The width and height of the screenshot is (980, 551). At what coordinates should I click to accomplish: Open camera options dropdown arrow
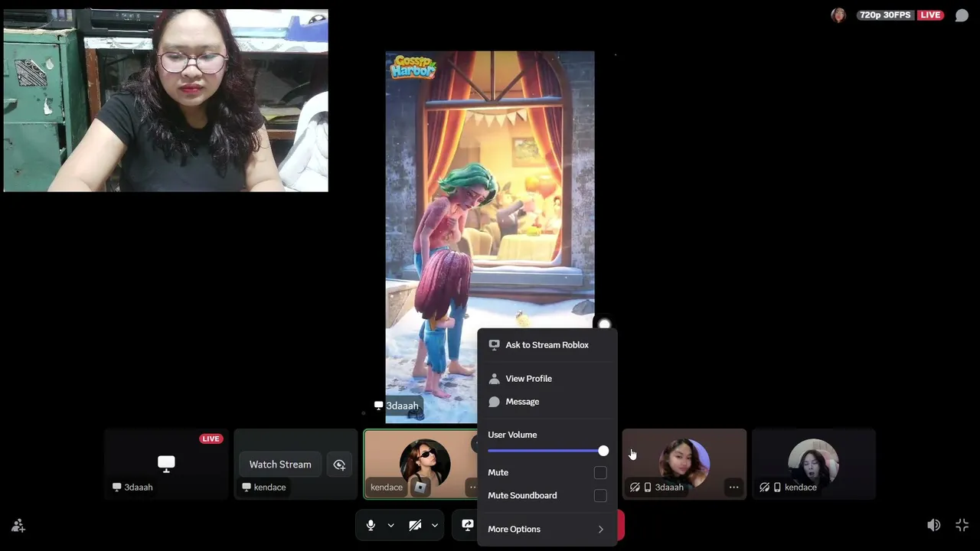434,526
